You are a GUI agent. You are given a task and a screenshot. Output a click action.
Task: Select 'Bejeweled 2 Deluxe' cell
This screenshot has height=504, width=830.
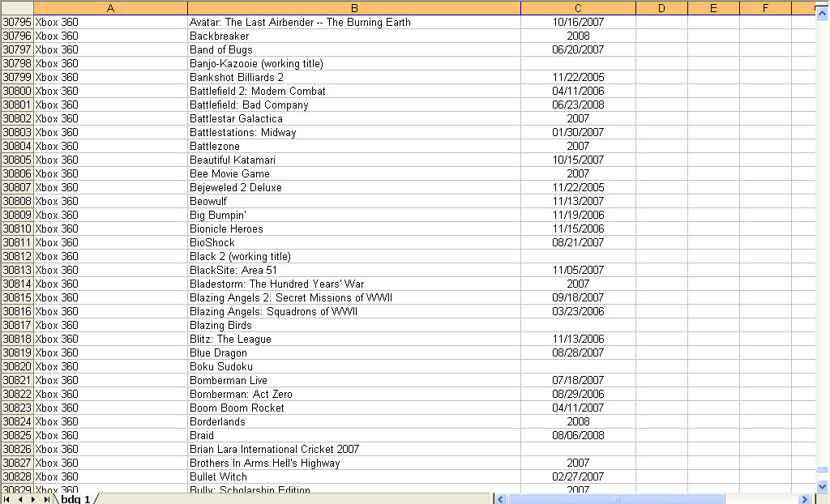pyautogui.click(x=354, y=187)
